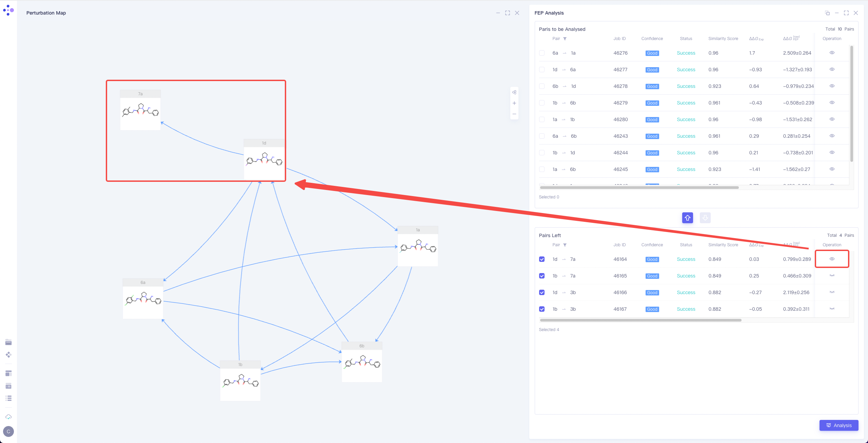Click the detach window icon in FEP Analysis

[x=827, y=13]
